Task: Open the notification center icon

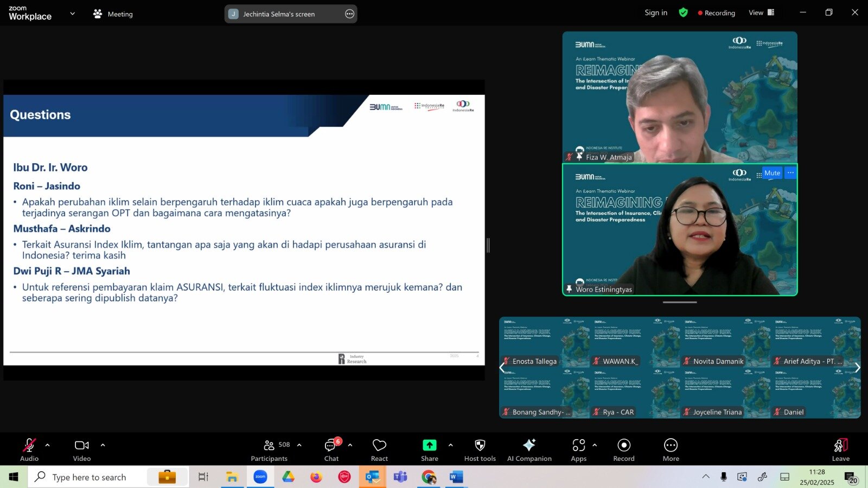Action: 851,477
